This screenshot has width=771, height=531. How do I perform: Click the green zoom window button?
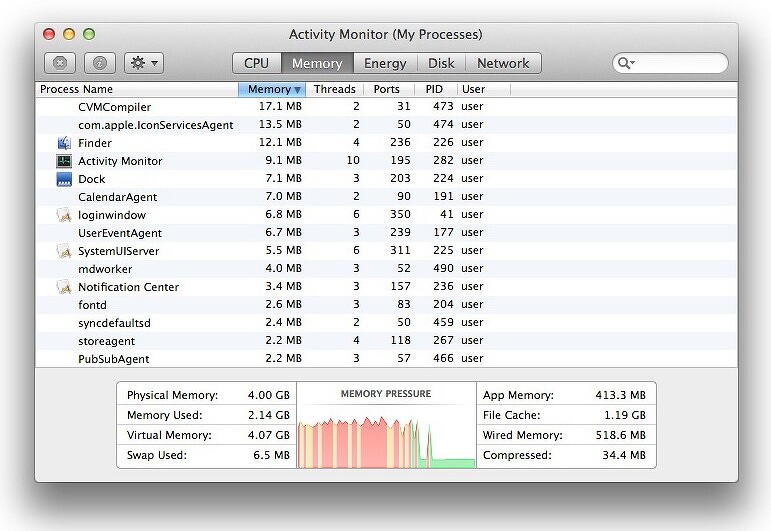tap(89, 34)
